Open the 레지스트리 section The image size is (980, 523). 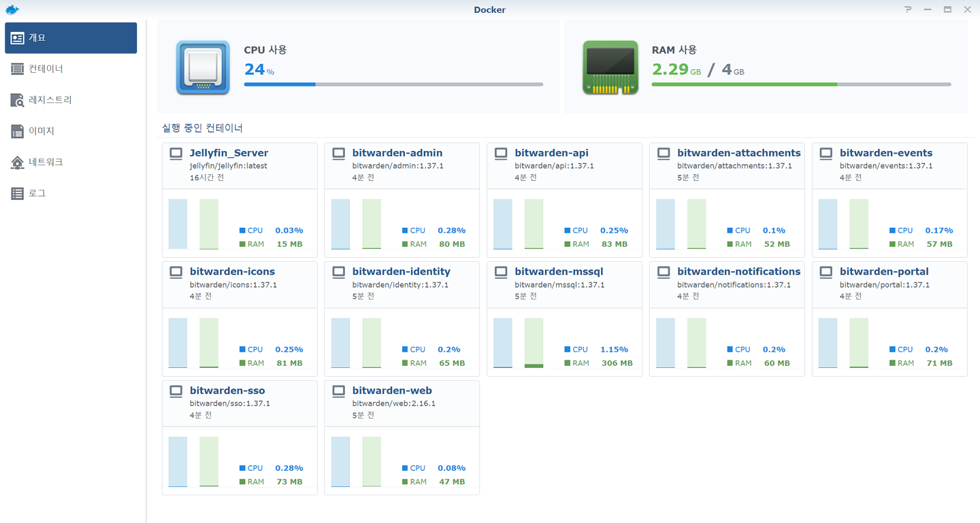pos(71,100)
